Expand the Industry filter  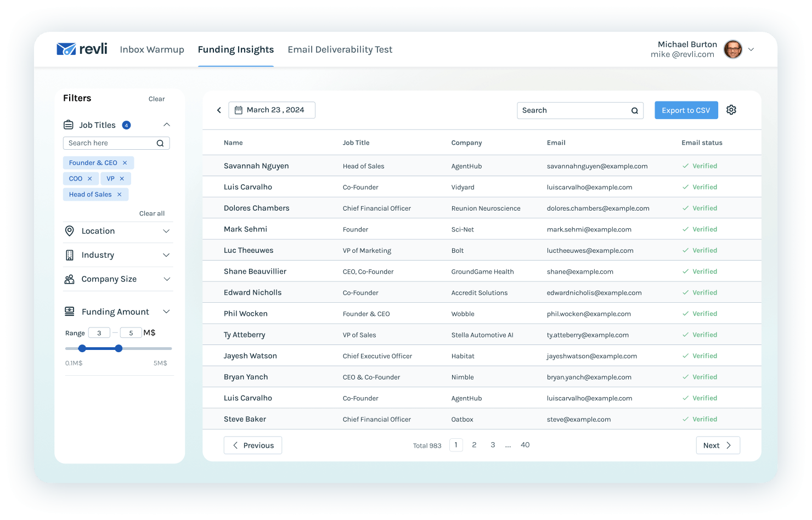(x=167, y=255)
